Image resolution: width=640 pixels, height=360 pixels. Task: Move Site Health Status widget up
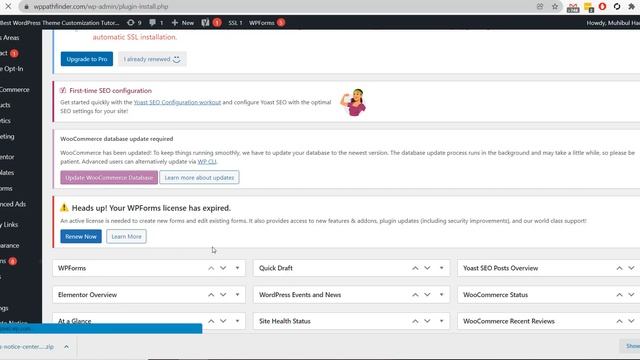point(415,321)
